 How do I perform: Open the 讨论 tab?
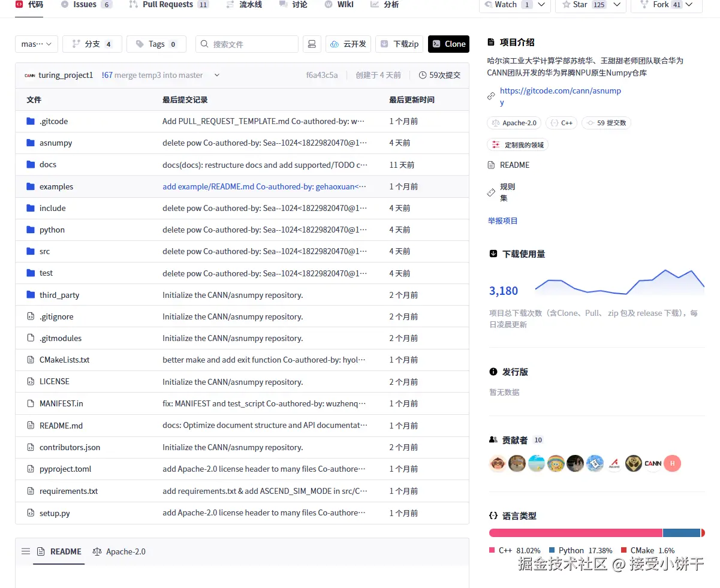pos(293,5)
